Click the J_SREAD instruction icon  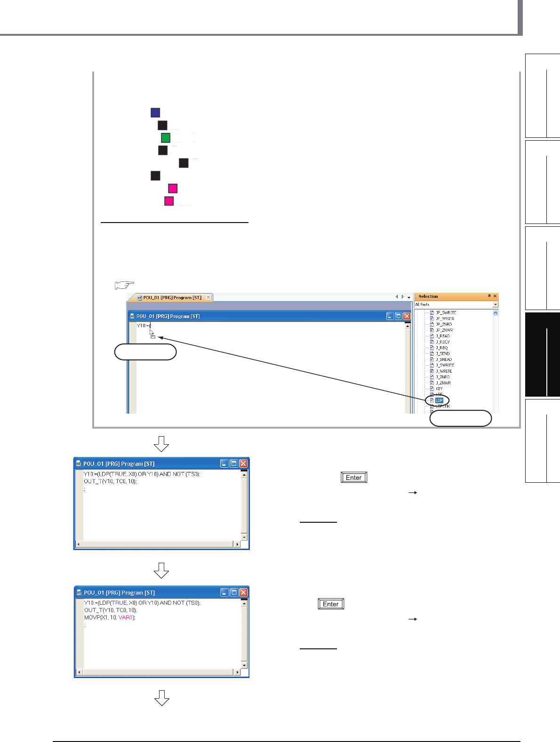click(432, 359)
